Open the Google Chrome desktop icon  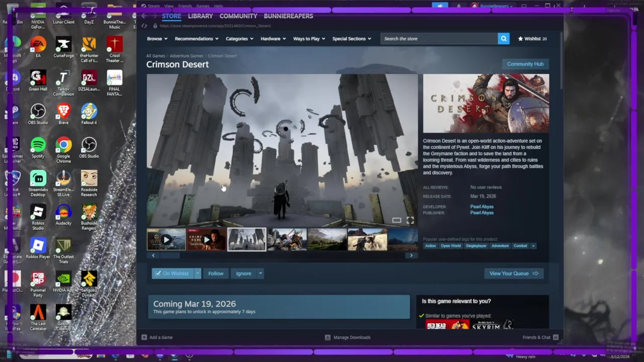point(63,150)
